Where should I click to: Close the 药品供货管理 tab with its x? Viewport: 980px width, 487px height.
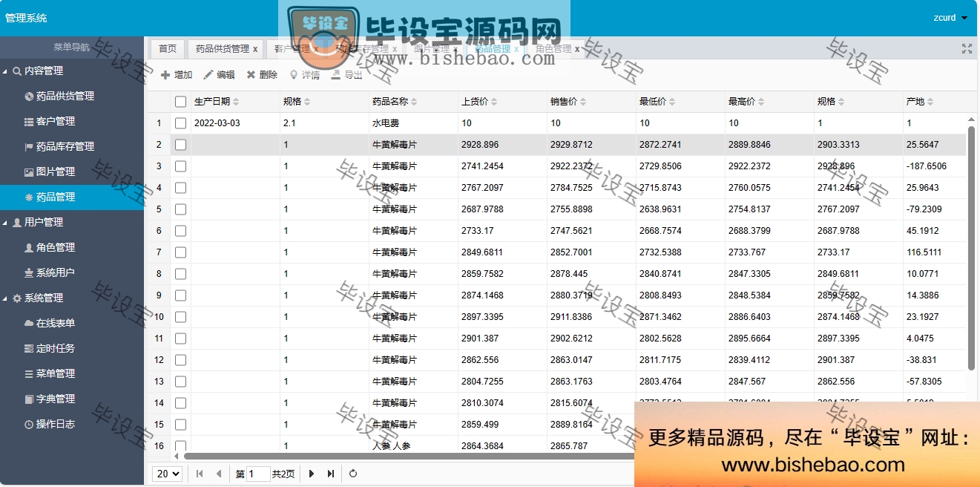(255, 50)
